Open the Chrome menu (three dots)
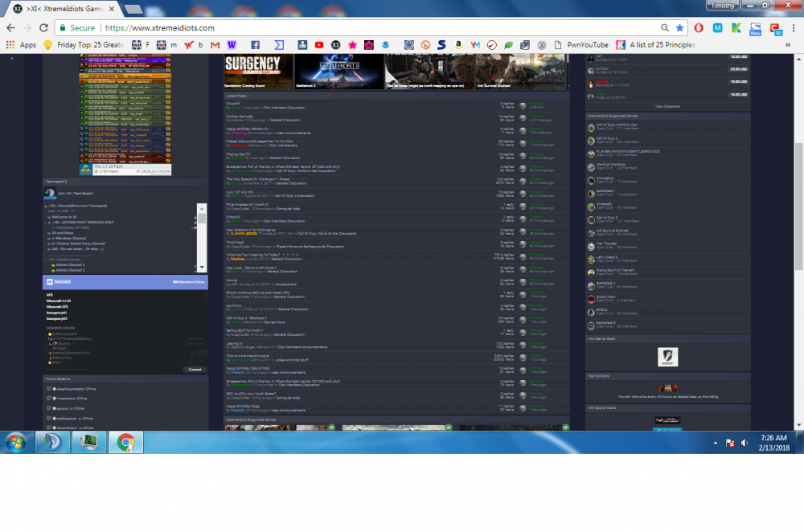804x532 pixels. point(794,27)
